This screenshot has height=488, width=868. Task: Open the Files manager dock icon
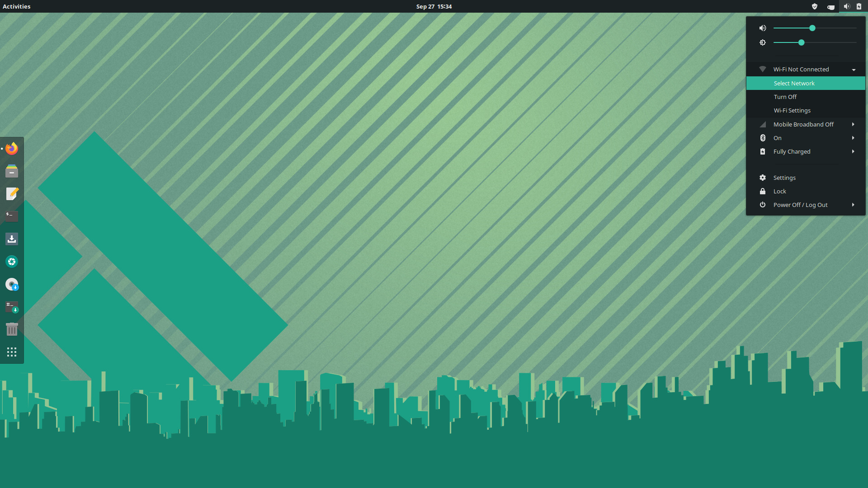pos(12,171)
